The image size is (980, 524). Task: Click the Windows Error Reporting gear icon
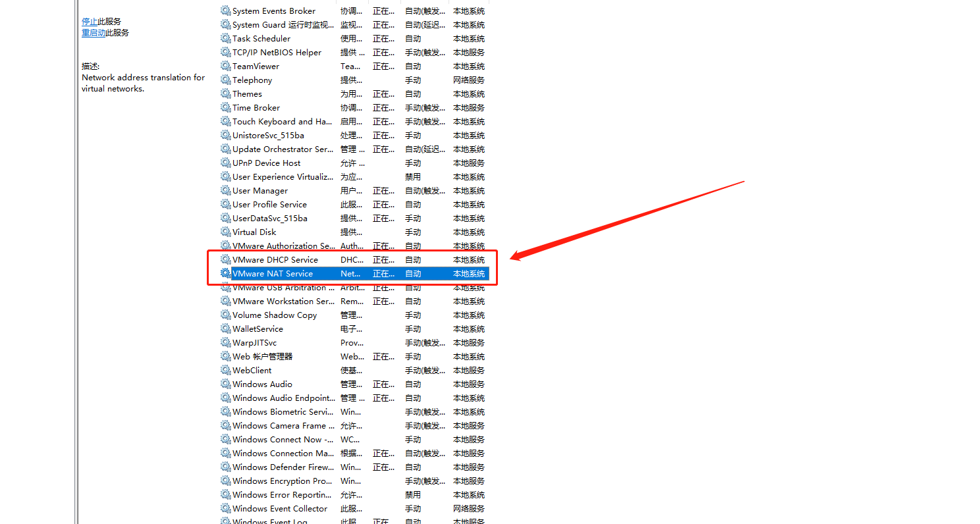tap(226, 495)
